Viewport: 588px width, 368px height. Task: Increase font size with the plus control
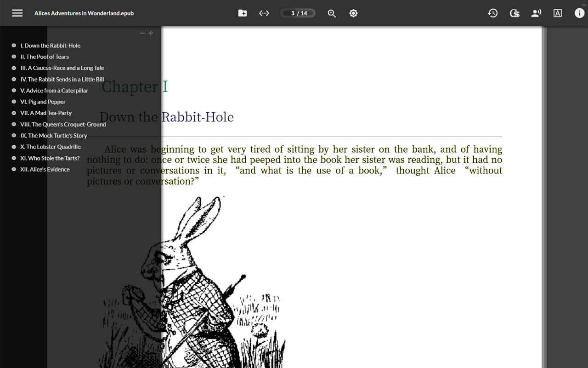[x=151, y=33]
